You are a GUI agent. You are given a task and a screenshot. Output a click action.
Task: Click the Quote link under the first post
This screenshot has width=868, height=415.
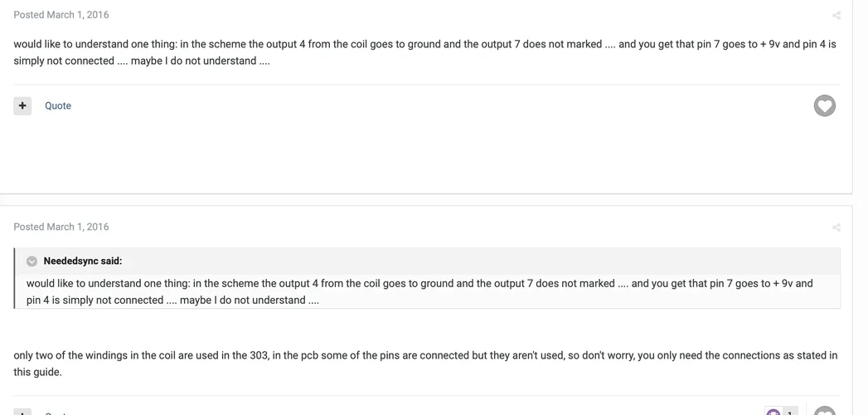click(x=58, y=105)
